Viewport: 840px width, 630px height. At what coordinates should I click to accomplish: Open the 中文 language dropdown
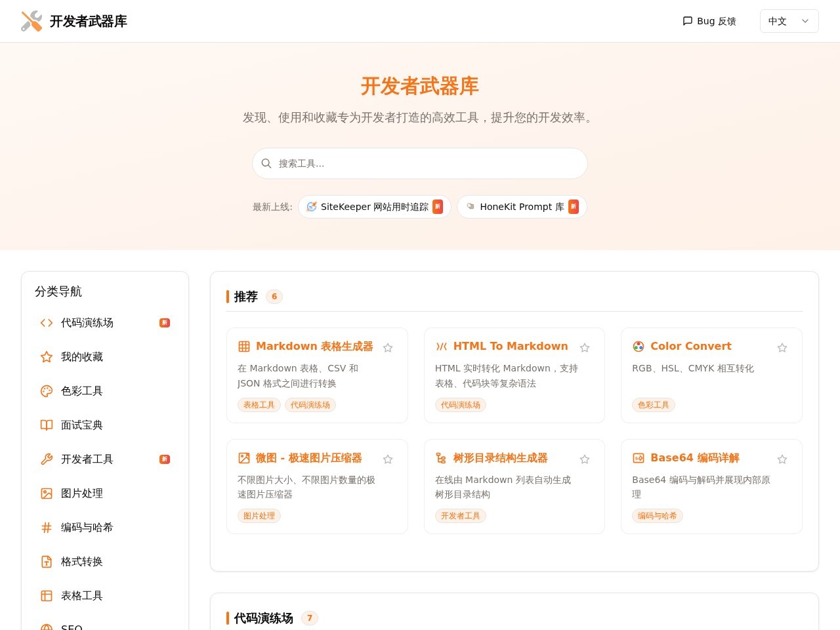pyautogui.click(x=789, y=21)
